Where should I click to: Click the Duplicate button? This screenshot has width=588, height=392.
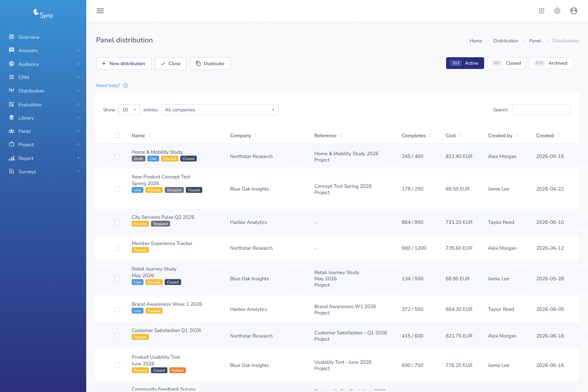click(x=211, y=64)
